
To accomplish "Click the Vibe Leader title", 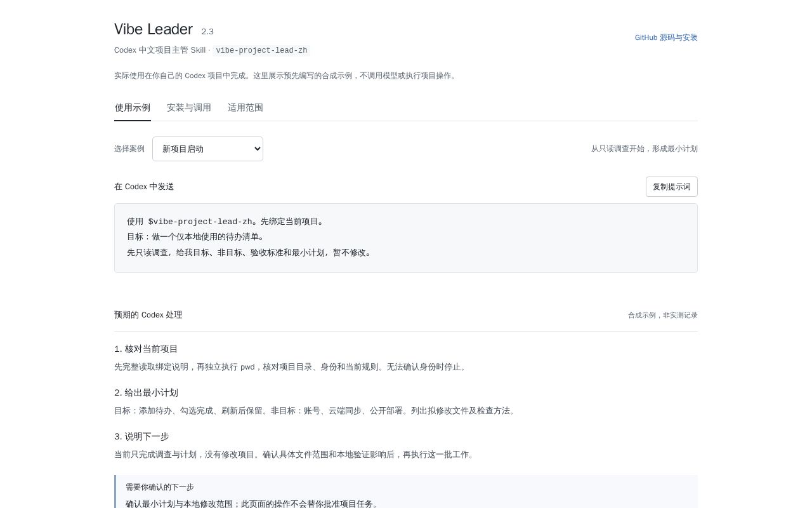I will point(154,29).
